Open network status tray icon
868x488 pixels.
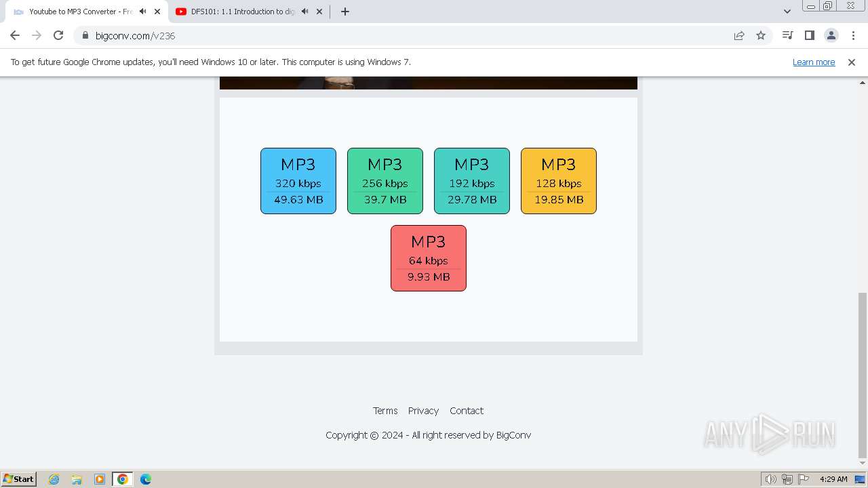pyautogui.click(x=787, y=479)
